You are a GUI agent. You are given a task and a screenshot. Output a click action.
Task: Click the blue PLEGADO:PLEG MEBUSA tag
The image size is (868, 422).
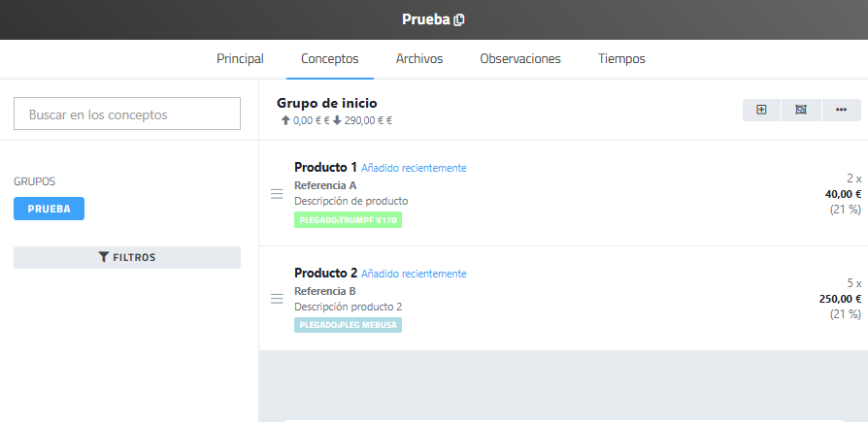point(348,325)
